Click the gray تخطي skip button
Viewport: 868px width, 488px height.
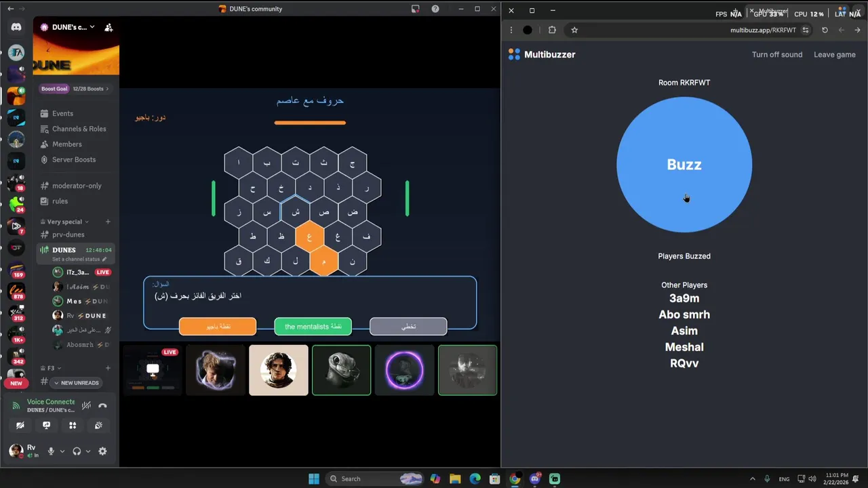coord(408,327)
